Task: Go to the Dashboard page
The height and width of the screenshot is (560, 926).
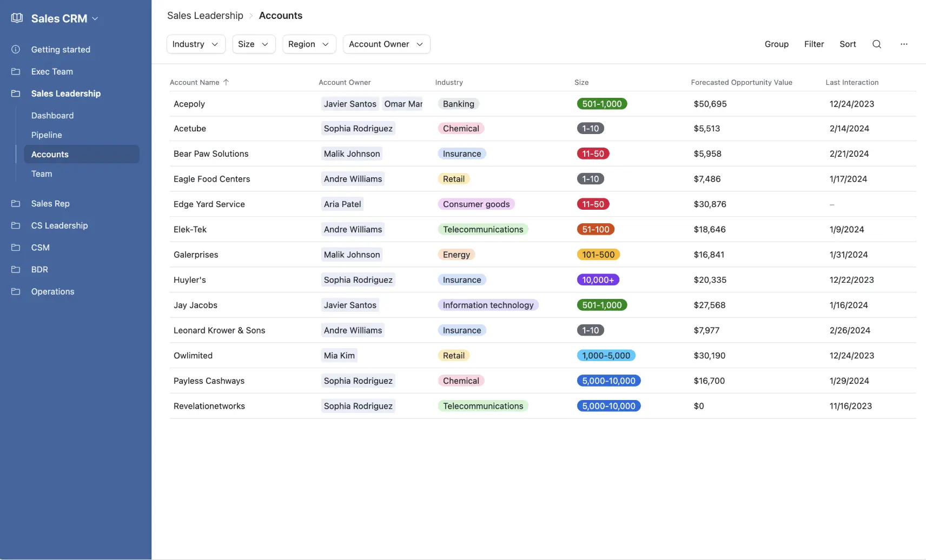Action: coord(52,116)
